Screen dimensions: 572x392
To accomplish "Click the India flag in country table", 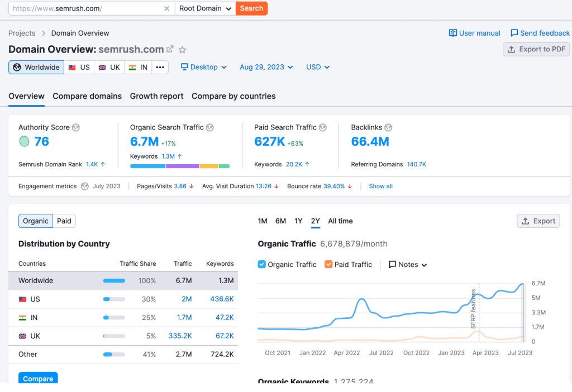I will (22, 318).
